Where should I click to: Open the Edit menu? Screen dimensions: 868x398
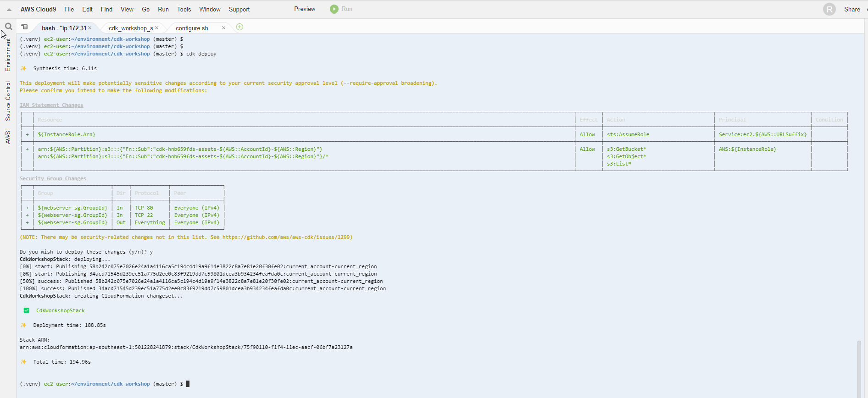pyautogui.click(x=87, y=9)
